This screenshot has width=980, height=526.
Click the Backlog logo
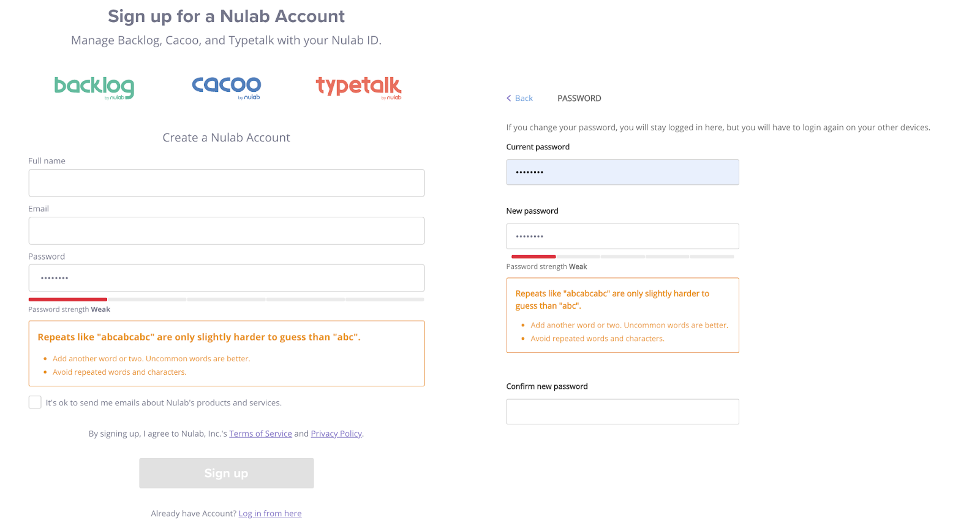(x=94, y=88)
